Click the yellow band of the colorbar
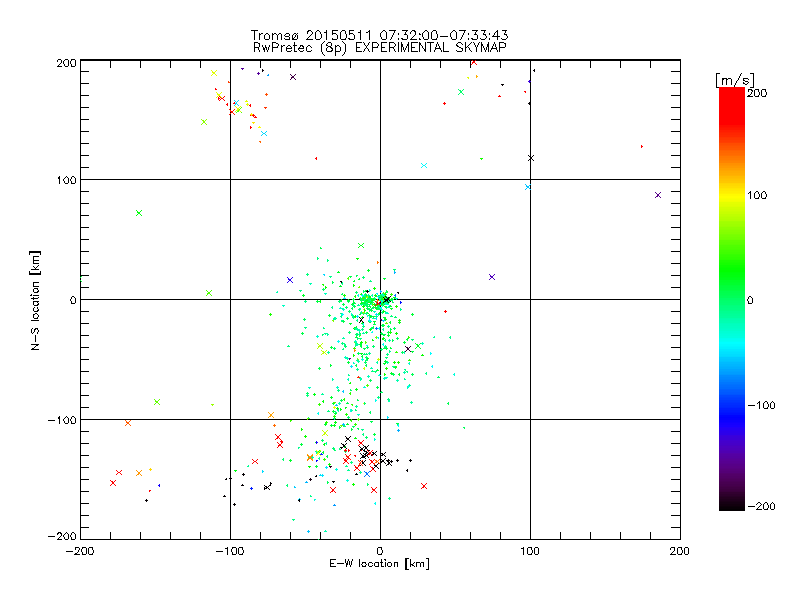Viewport: 800px width, 600px height. (x=732, y=196)
